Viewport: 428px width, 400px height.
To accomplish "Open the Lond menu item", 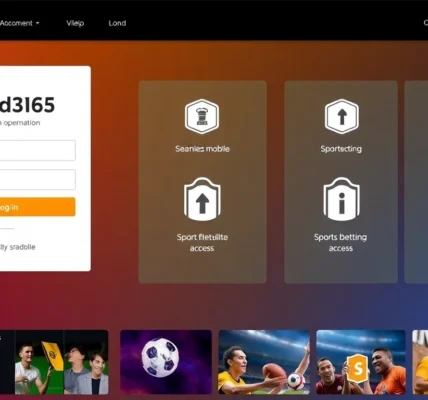I will (117, 23).
